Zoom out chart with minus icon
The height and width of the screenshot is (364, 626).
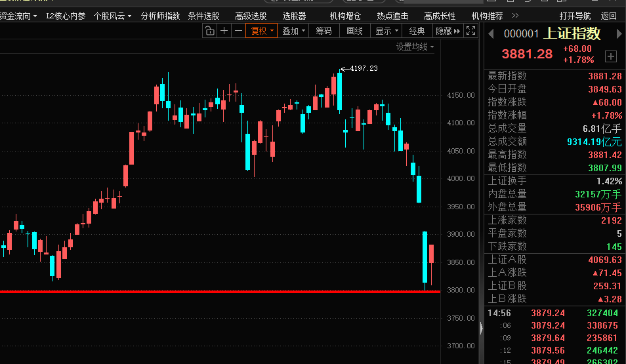[238, 31]
